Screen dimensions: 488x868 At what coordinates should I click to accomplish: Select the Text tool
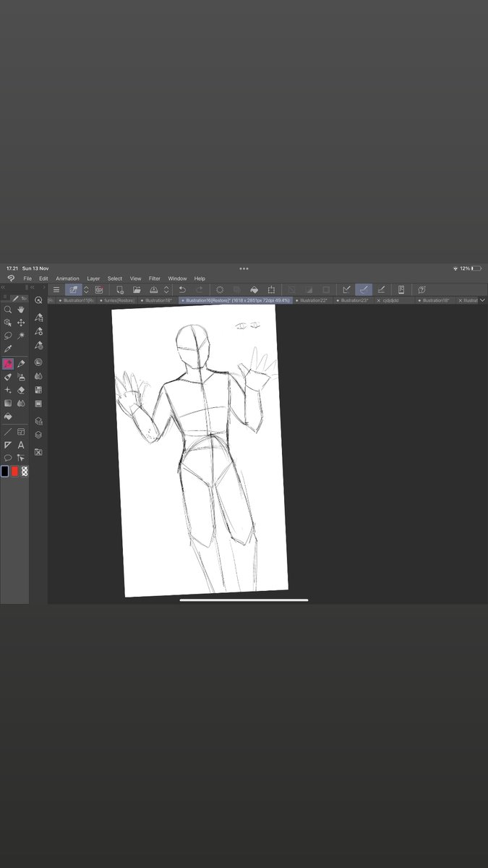(21, 445)
